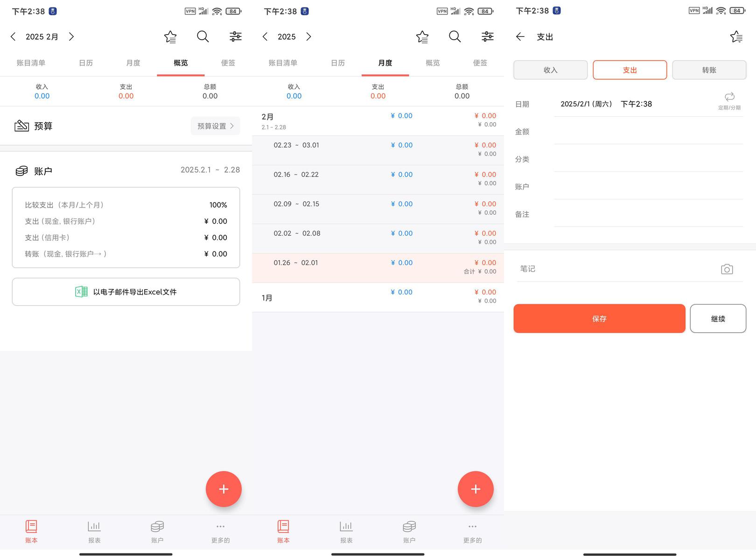The width and height of the screenshot is (756, 560).
Task: Tap the back arrow beside the 支出 title
Action: (520, 37)
